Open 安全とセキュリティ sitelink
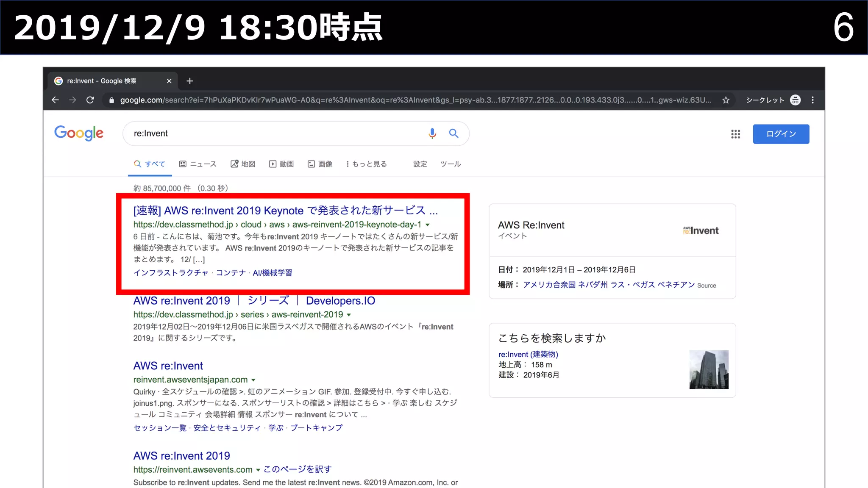Screen dimensions: 868x488 (x=227, y=428)
